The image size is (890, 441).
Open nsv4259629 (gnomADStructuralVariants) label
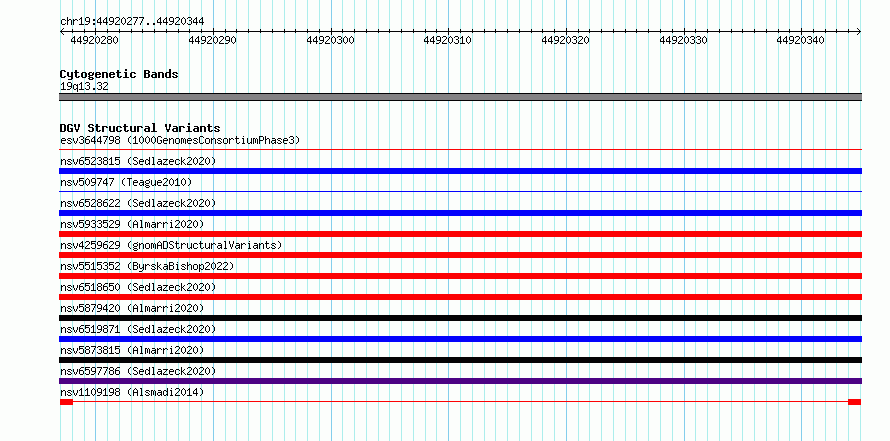[171, 245]
